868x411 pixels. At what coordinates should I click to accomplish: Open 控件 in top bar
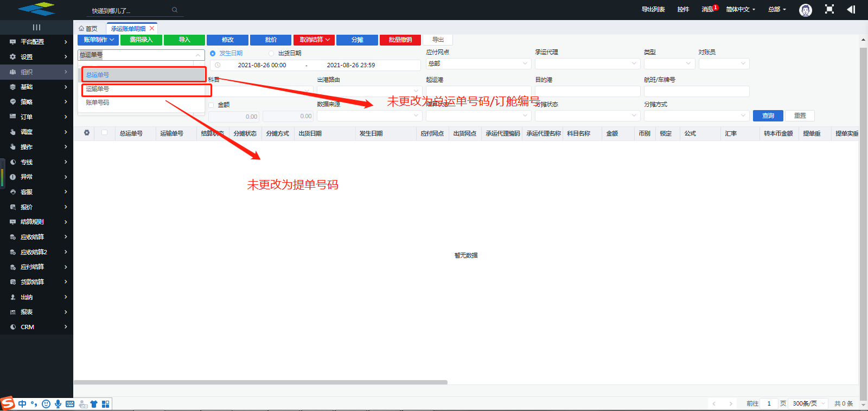683,9
